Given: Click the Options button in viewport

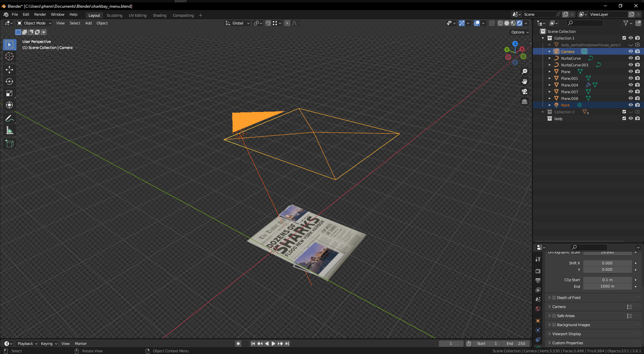Looking at the screenshot, I should 519,32.
